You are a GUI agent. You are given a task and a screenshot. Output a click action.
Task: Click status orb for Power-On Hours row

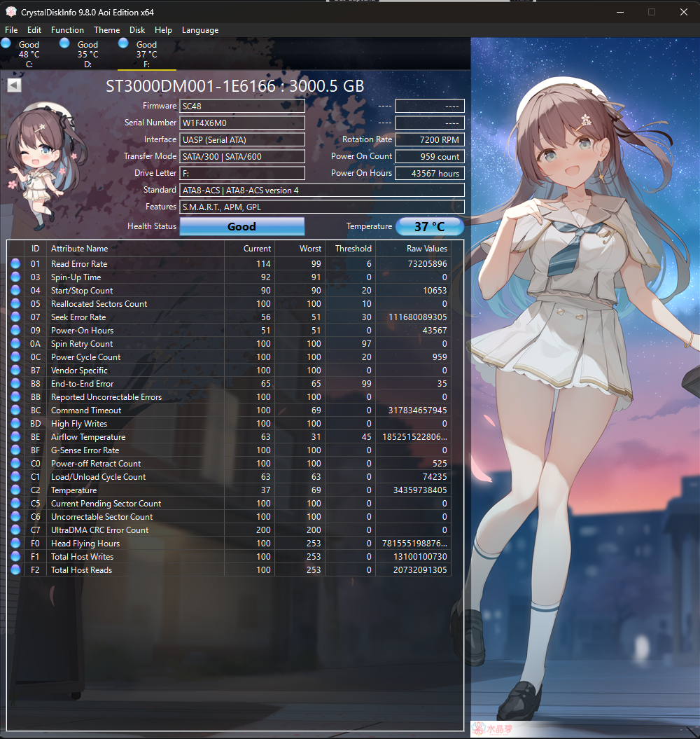tap(15, 330)
